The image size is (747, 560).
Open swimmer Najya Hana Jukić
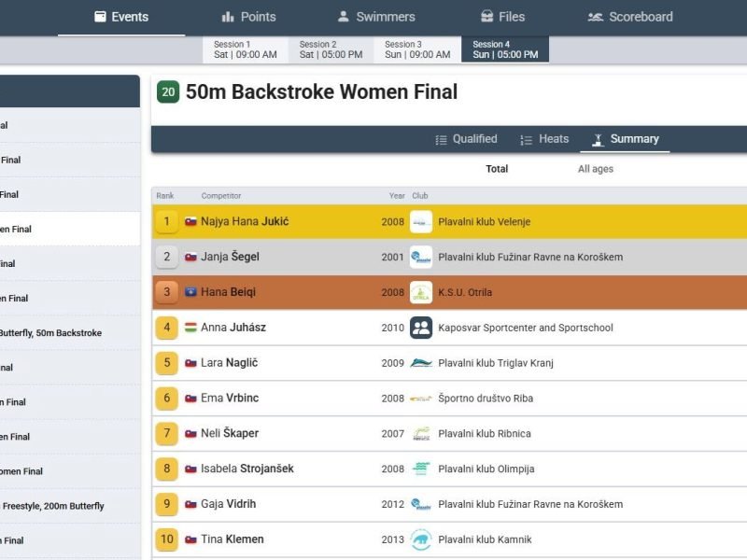[245, 221]
